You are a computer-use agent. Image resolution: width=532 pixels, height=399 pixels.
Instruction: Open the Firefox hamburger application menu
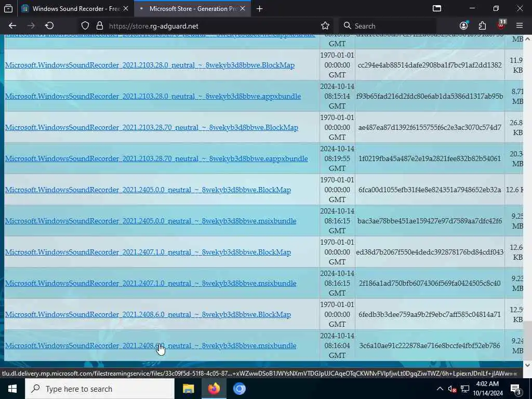coord(520,26)
